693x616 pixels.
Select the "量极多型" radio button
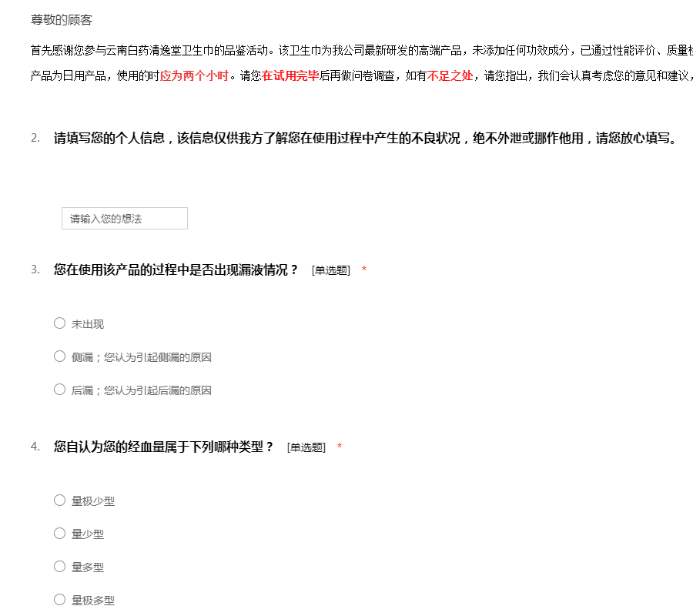tap(59, 600)
